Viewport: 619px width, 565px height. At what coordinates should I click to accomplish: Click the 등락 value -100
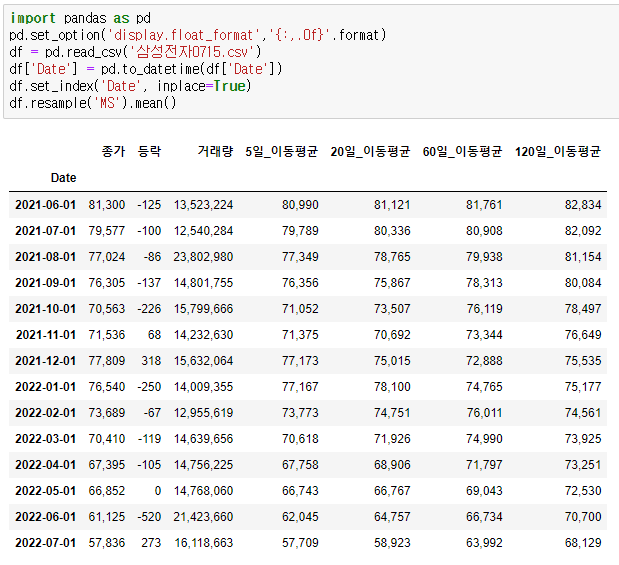click(x=149, y=231)
